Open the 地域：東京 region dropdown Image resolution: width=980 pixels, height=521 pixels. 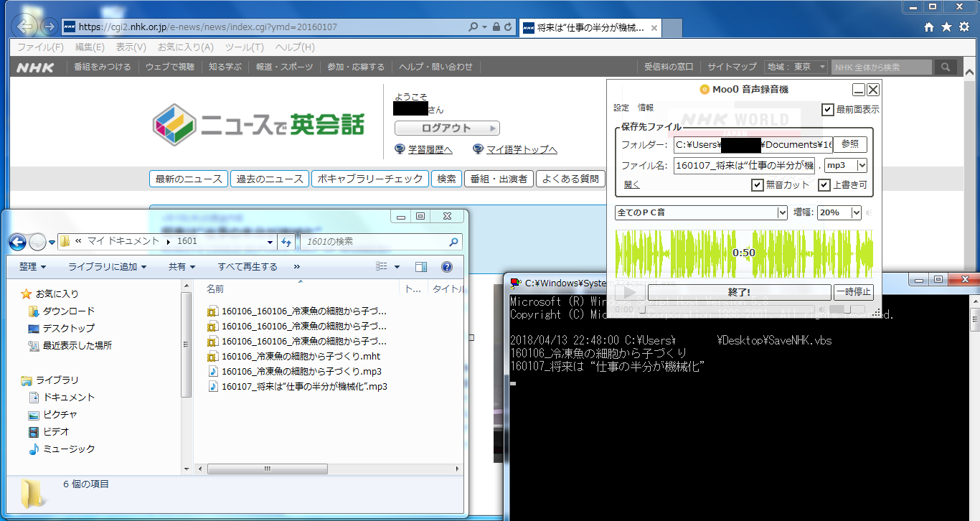(x=796, y=67)
